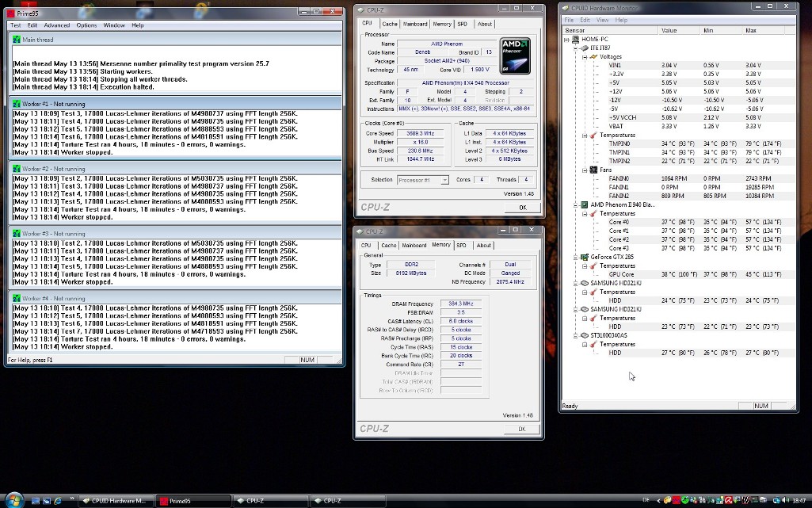Click the DRAM Frequency 384.3 MHz value
The height and width of the screenshot is (508, 812).
461,304
